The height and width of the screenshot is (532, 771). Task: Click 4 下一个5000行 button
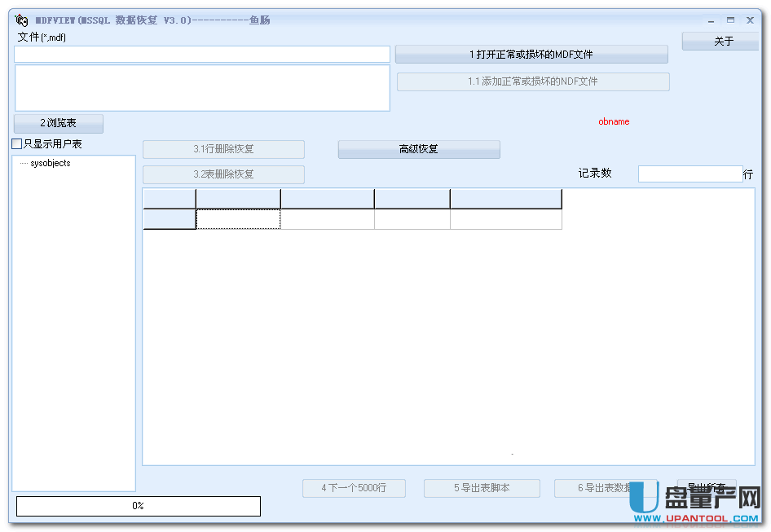tap(354, 488)
